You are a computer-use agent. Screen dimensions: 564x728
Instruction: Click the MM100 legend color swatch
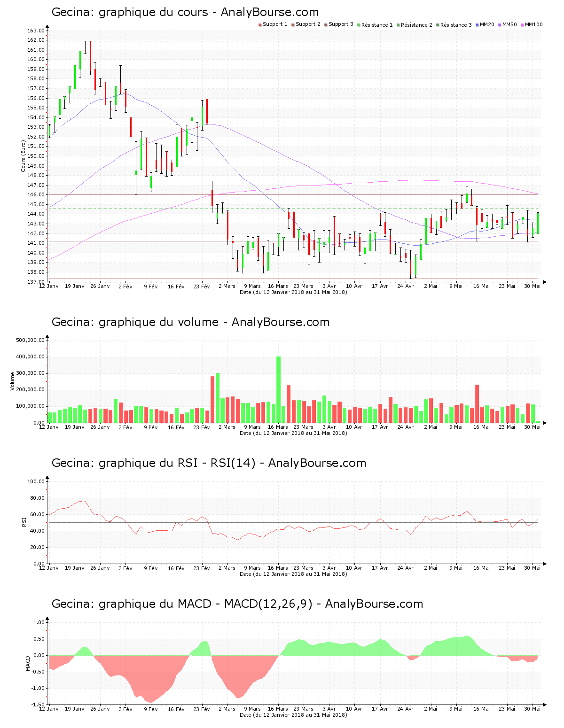tap(522, 25)
